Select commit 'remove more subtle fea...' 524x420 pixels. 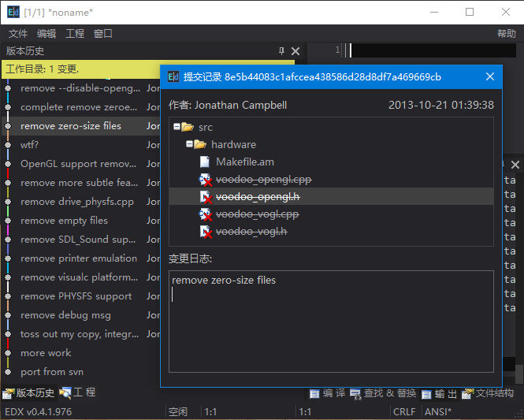click(81, 183)
